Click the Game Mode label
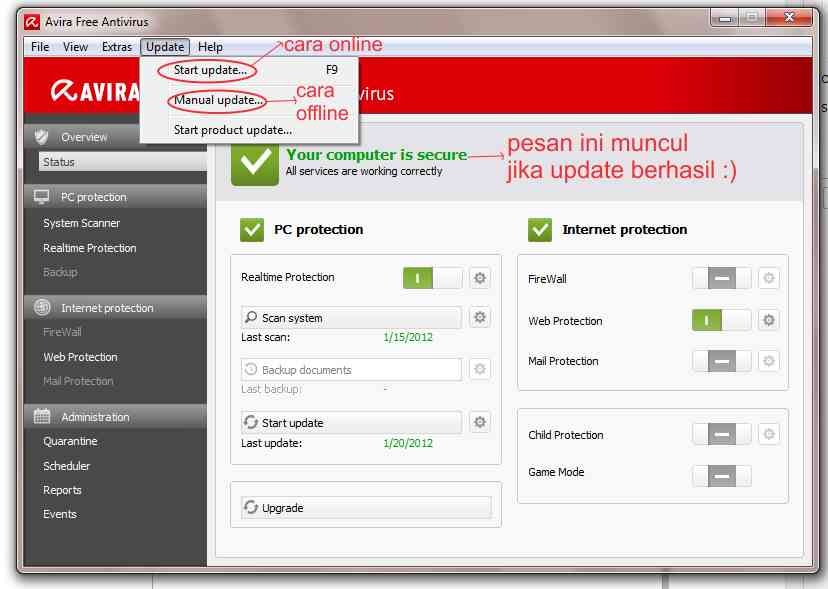Viewport: 828px width, 589px height. 556,472
